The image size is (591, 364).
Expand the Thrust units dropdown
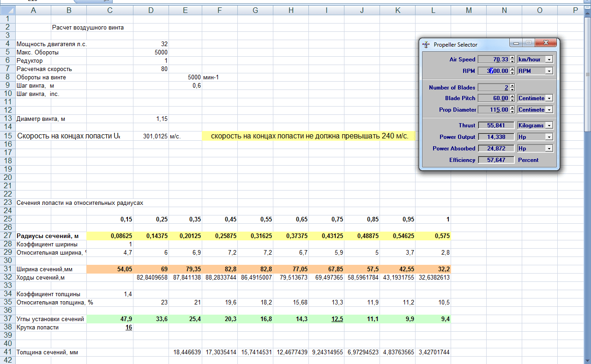click(x=549, y=125)
